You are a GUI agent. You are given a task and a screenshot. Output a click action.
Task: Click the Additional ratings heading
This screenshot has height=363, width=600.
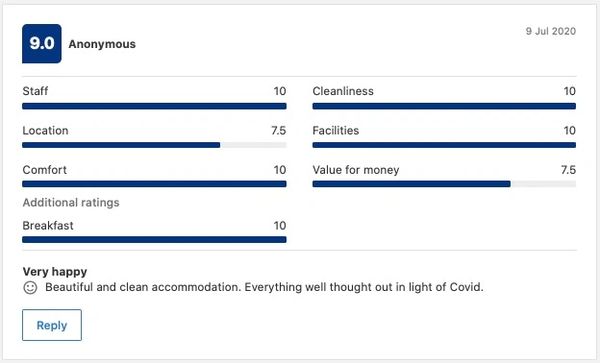71,202
